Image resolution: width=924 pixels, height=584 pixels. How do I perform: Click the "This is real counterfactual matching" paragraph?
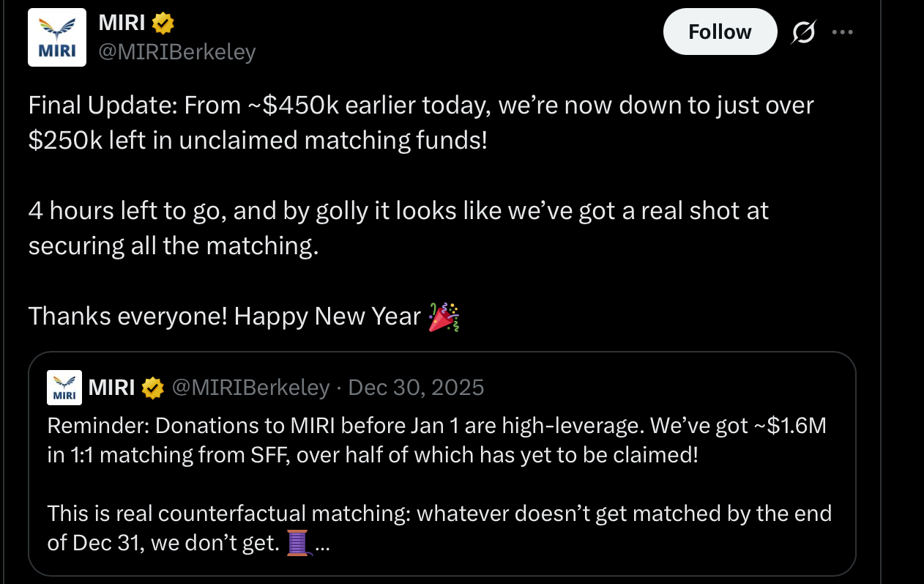[x=439, y=528]
